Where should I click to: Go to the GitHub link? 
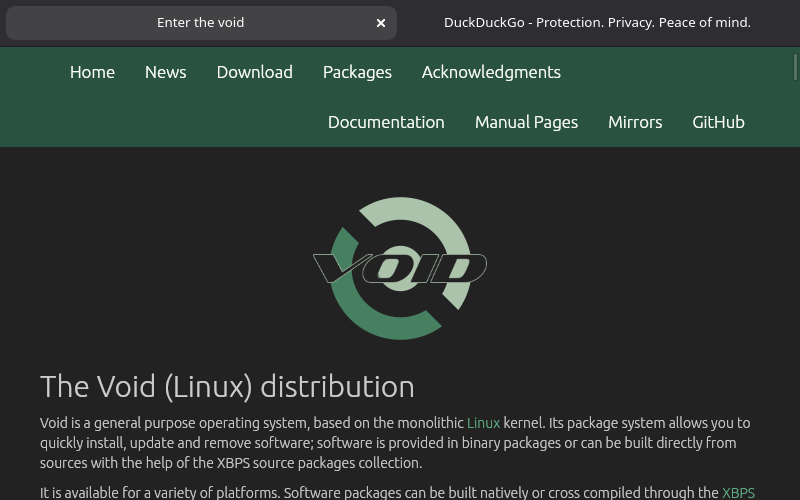tap(718, 122)
